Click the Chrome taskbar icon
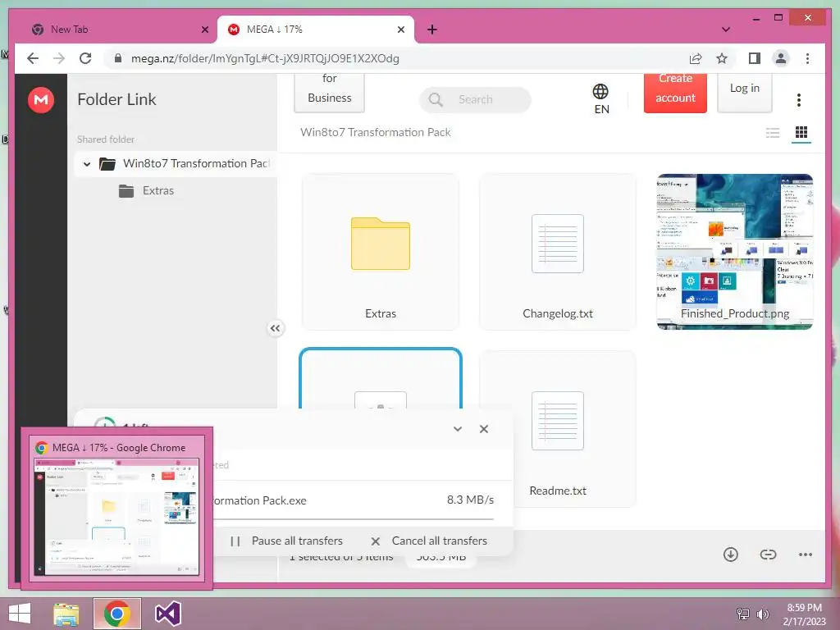The image size is (840, 630). pyautogui.click(x=116, y=614)
